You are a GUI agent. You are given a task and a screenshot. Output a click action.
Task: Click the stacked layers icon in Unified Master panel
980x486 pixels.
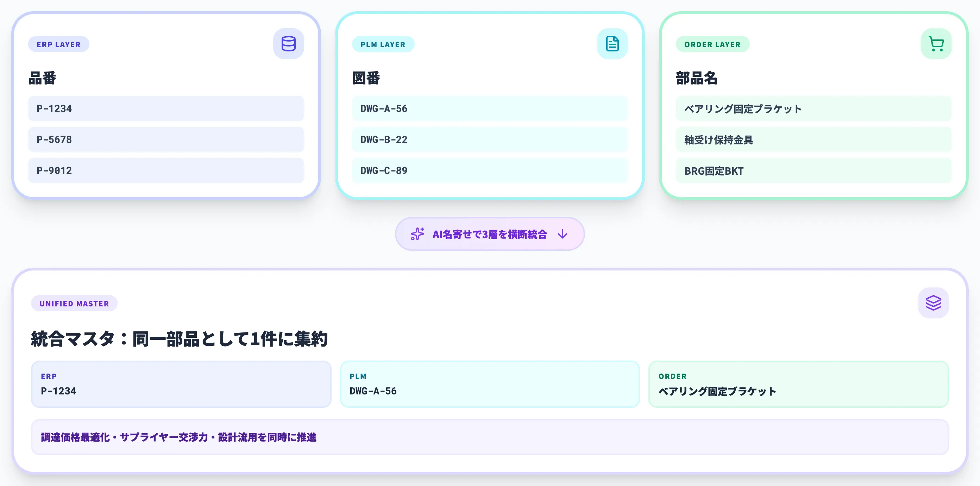(x=933, y=303)
